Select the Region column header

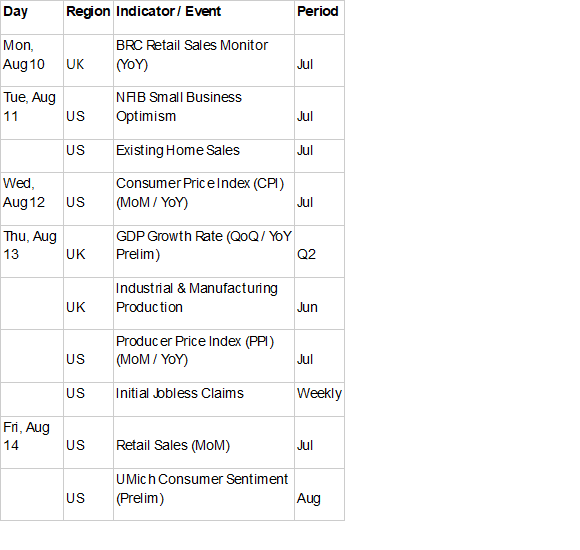(88, 17)
